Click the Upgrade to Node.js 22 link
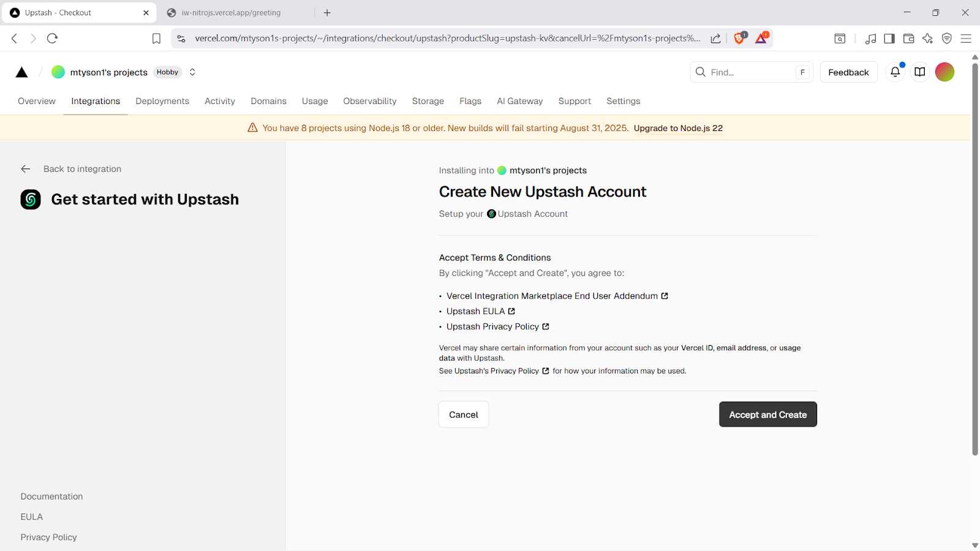980x551 pixels. click(678, 128)
